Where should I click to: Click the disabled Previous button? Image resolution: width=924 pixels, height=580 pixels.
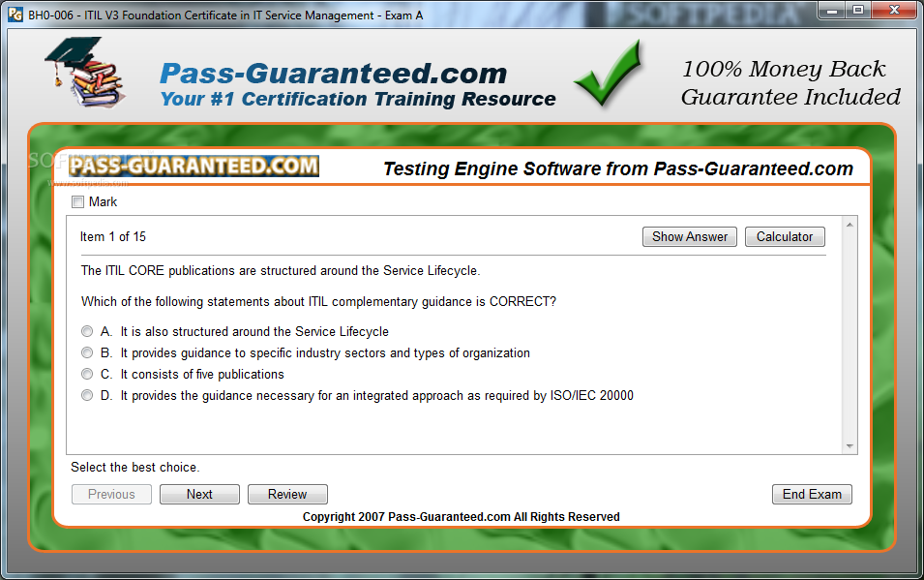pos(111,495)
